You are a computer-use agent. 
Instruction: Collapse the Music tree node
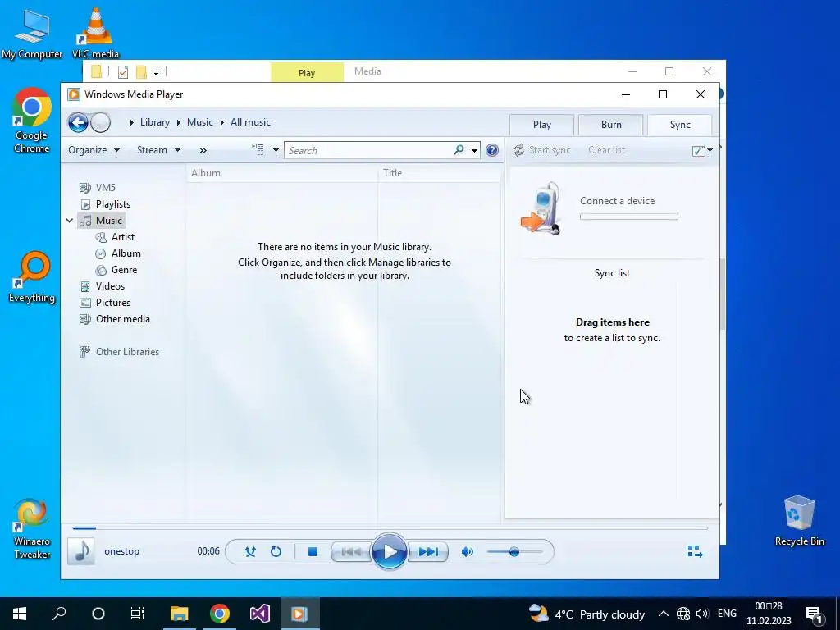click(70, 221)
